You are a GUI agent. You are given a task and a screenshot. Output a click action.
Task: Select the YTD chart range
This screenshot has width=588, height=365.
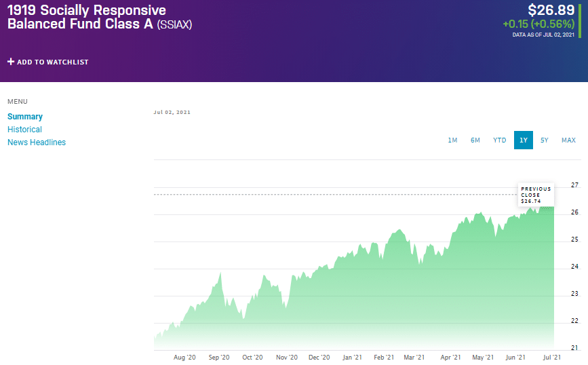(x=500, y=140)
